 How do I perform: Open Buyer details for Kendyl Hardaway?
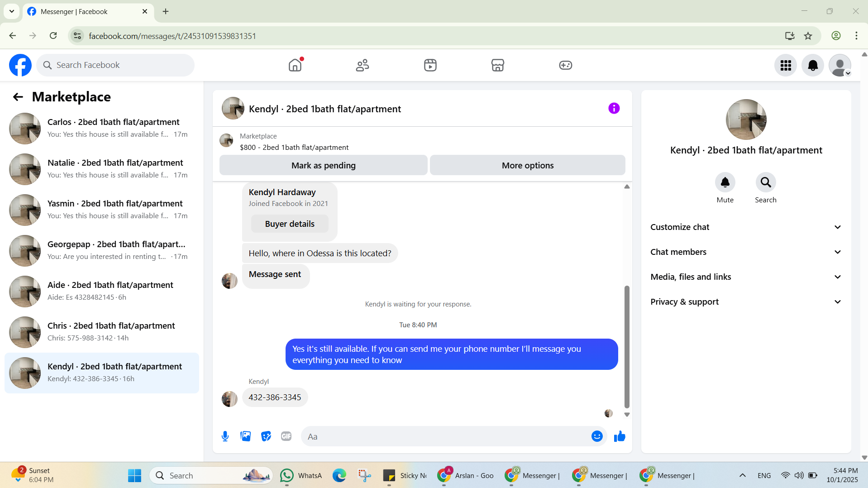290,224
